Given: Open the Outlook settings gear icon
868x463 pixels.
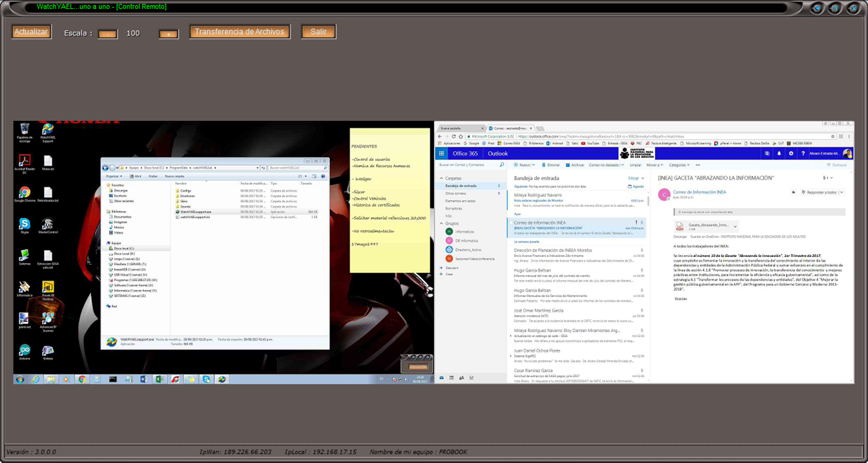Looking at the screenshot, I should coord(790,154).
